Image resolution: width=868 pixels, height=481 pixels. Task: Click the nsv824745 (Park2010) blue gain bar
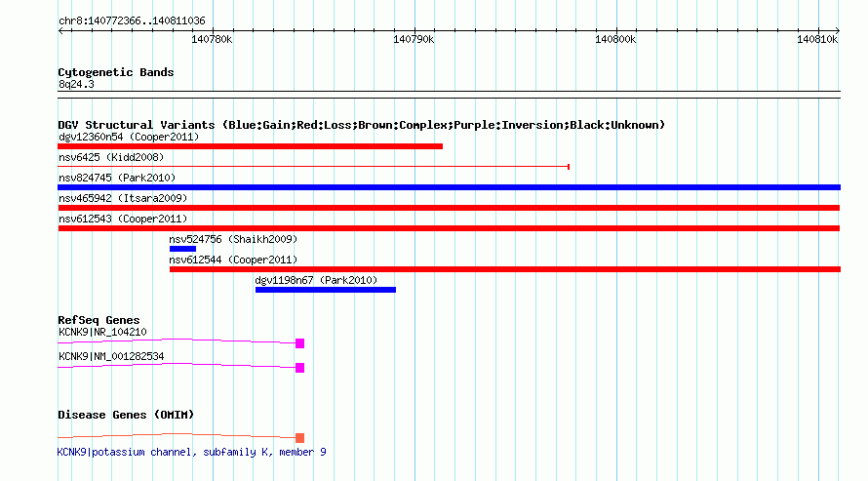(449, 187)
